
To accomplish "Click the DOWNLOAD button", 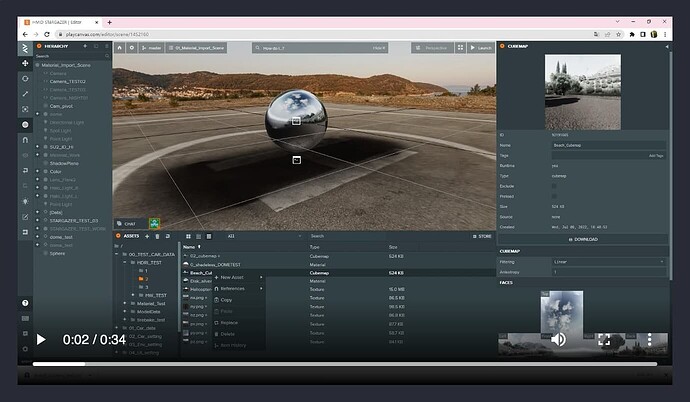I will (586, 239).
